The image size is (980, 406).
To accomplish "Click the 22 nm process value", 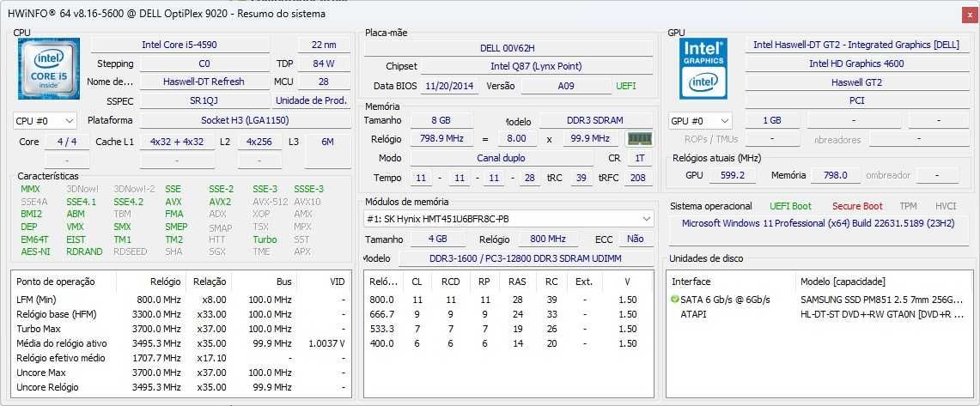I will point(323,45).
